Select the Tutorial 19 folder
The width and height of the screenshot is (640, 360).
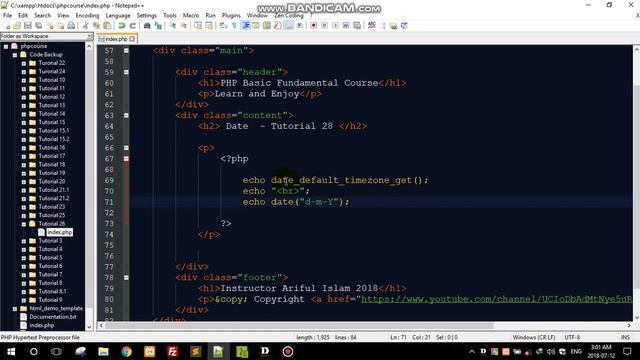[x=52, y=173]
